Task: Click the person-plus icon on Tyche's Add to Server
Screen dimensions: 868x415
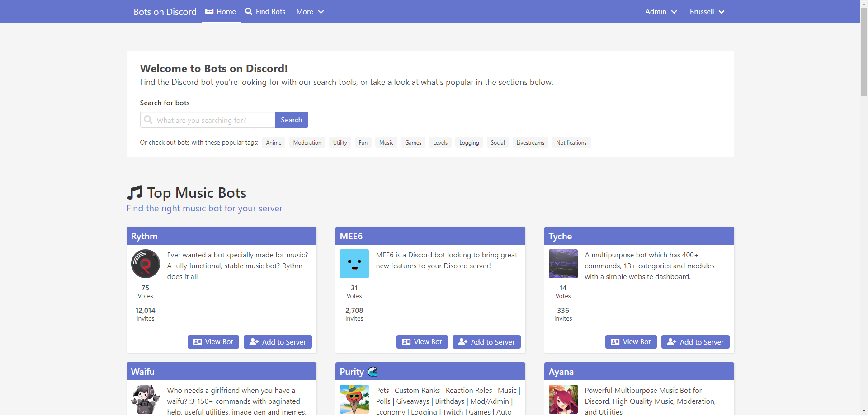Action: click(672, 342)
